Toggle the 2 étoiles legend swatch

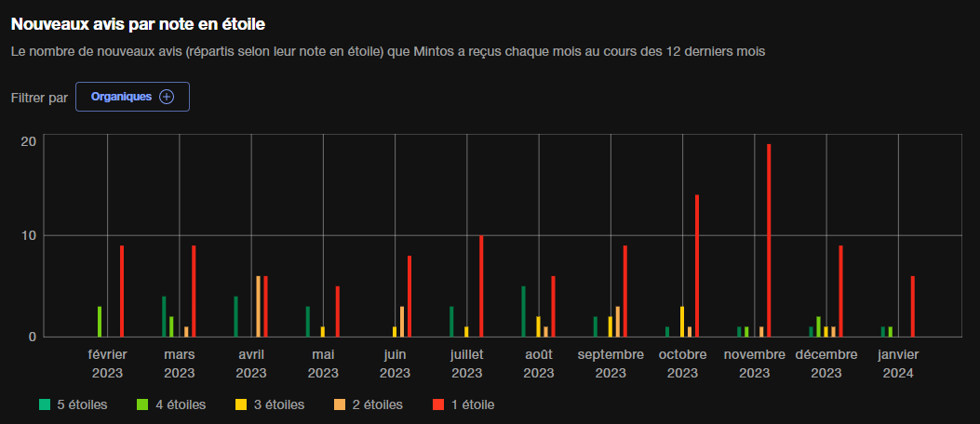click(340, 404)
